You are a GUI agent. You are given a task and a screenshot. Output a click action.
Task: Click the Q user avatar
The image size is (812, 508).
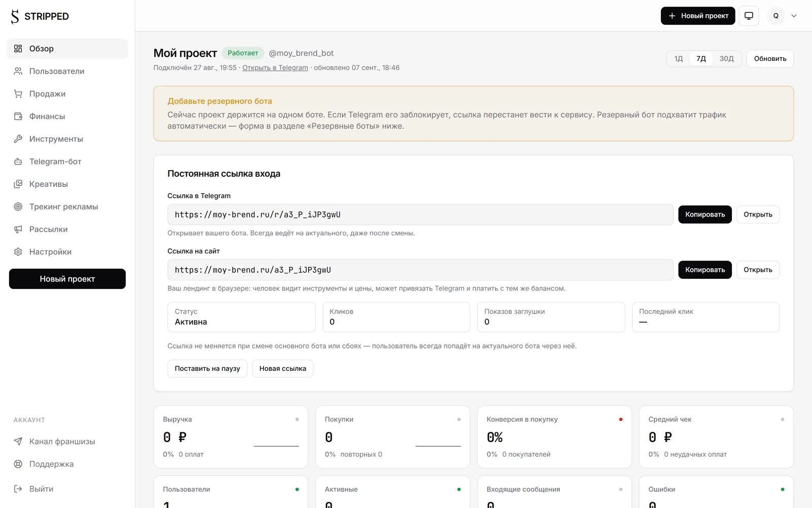pos(775,16)
